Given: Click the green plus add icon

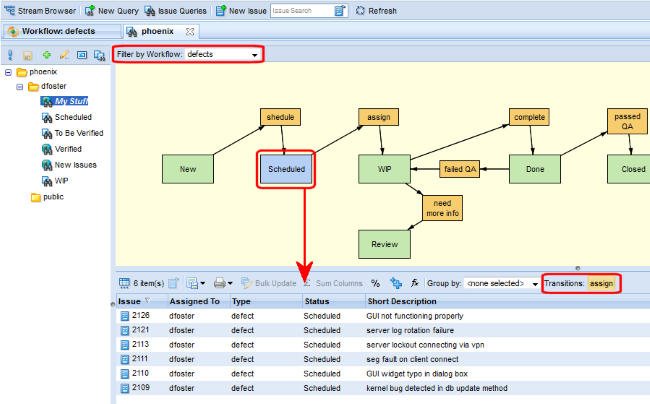Looking at the screenshot, I should click(46, 54).
